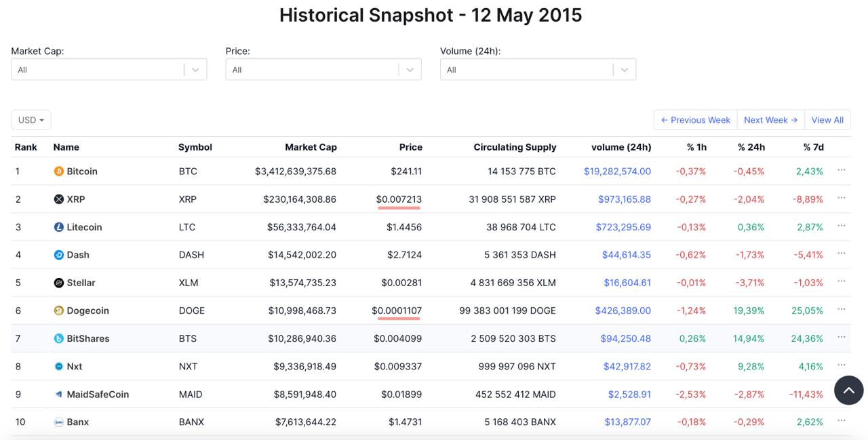Image resolution: width=868 pixels, height=440 pixels.
Task: Sort by the Symbol column header
Action: [x=195, y=147]
